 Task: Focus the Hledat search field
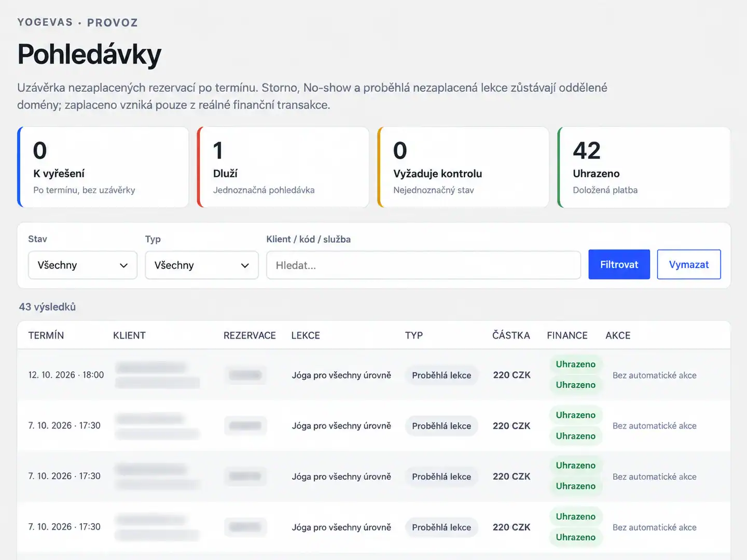[x=423, y=265]
